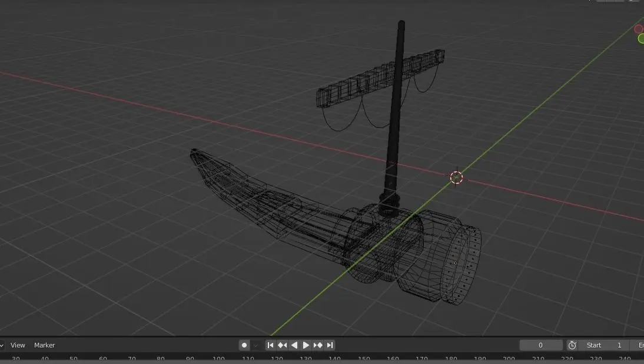
Task: Click frame 50 on the timeline ruler
Action: tap(74, 359)
